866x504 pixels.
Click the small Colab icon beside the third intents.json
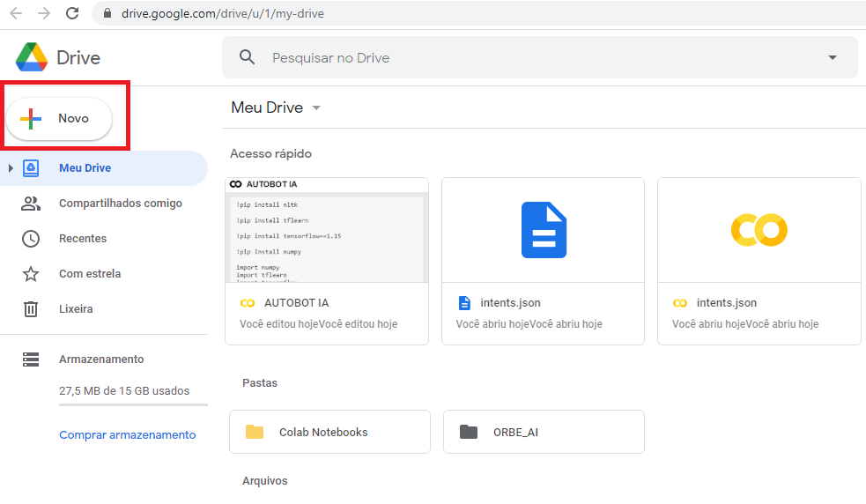pyautogui.click(x=680, y=303)
